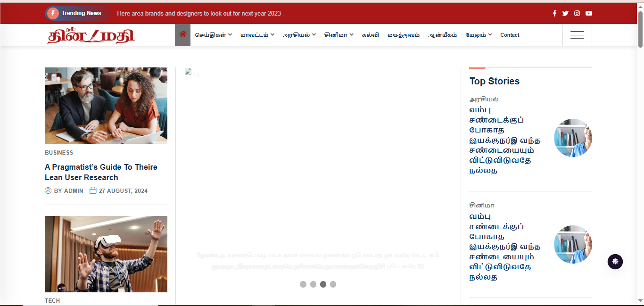Open the Twitter social icon
This screenshot has width=644, height=306.
click(565, 13)
